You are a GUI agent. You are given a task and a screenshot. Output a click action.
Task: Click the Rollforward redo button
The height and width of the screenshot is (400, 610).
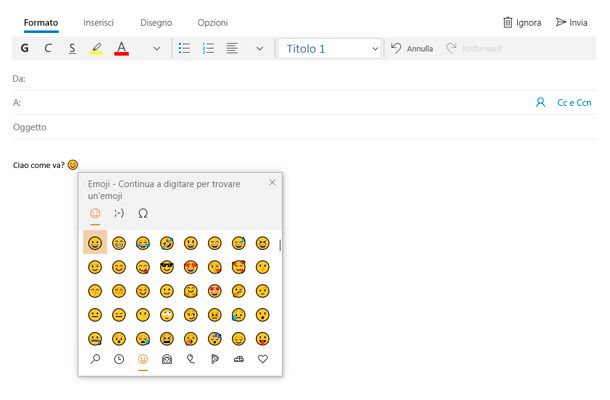(x=473, y=48)
